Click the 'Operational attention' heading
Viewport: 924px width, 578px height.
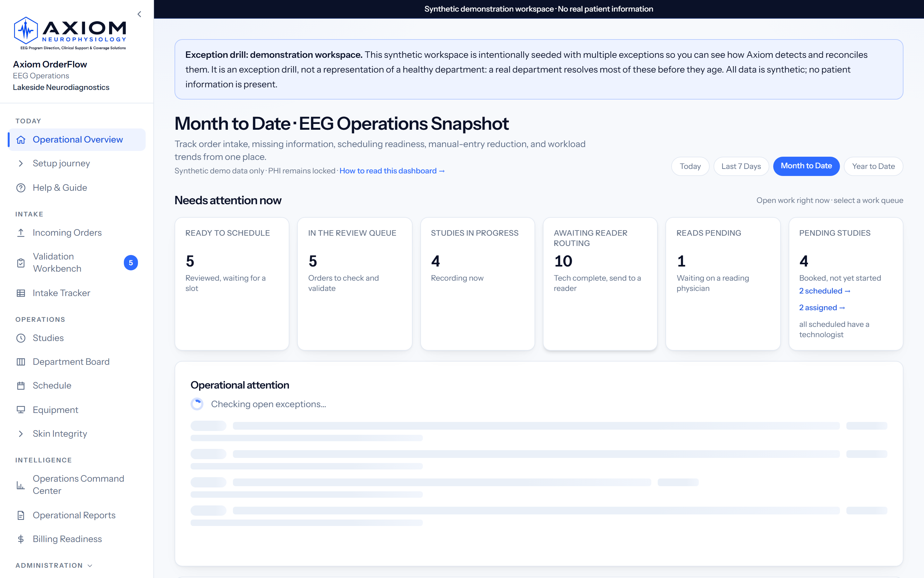tap(240, 385)
